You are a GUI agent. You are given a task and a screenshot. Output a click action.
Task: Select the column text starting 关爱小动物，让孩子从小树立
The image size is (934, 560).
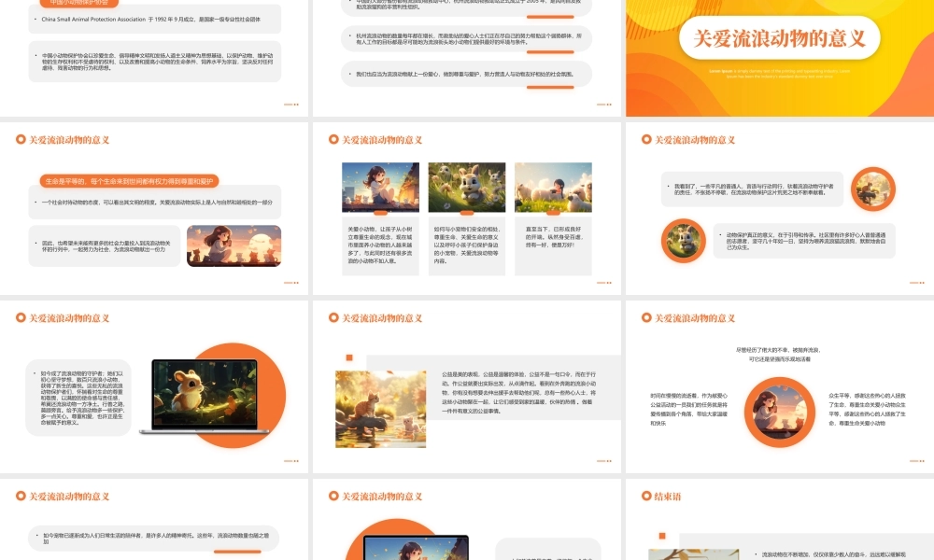pyautogui.click(x=380, y=245)
